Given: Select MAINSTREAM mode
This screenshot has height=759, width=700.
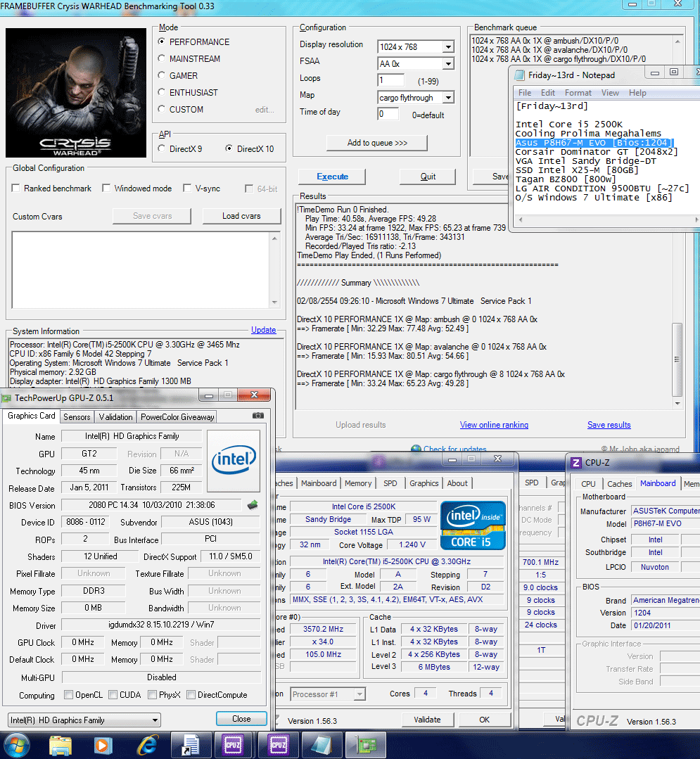Looking at the screenshot, I should [x=162, y=58].
